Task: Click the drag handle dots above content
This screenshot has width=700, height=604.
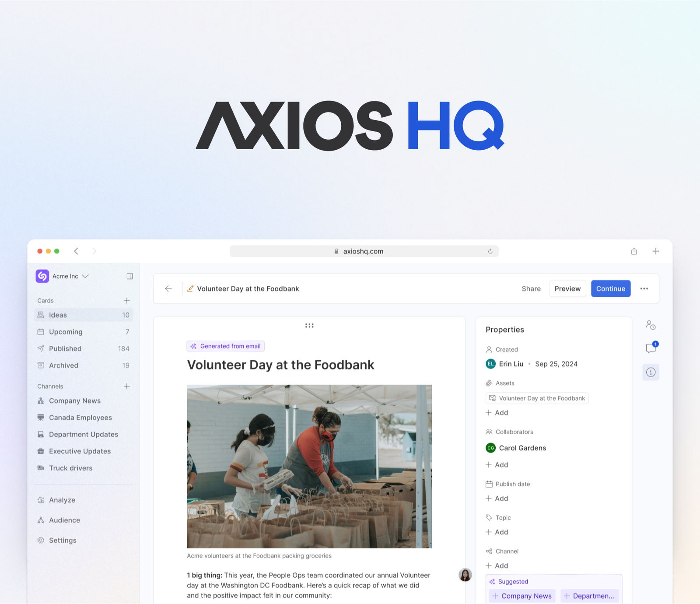Action: 309,326
